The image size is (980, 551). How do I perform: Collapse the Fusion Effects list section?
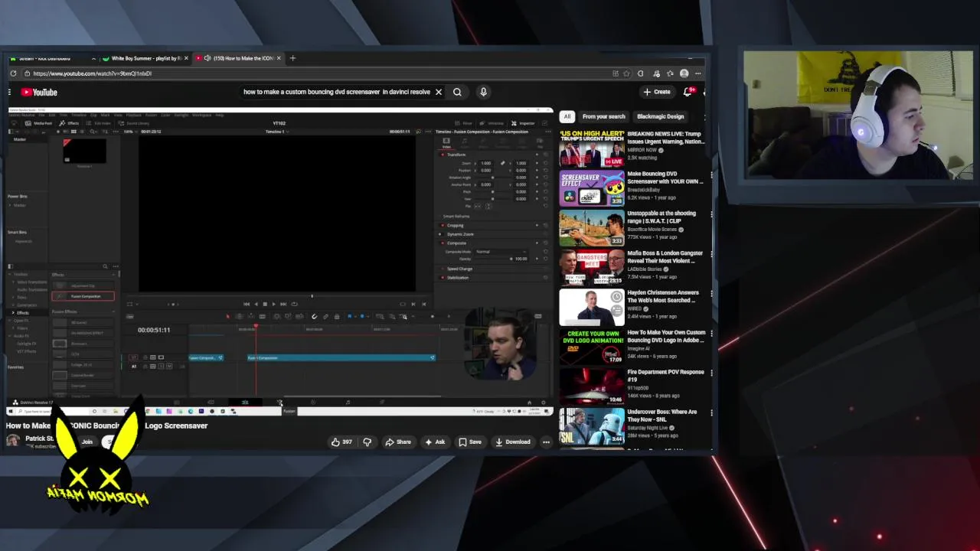click(x=113, y=311)
